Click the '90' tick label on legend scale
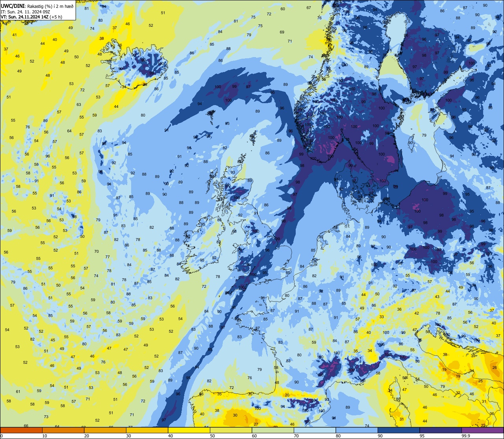The image size is (504, 439). click(x=380, y=436)
